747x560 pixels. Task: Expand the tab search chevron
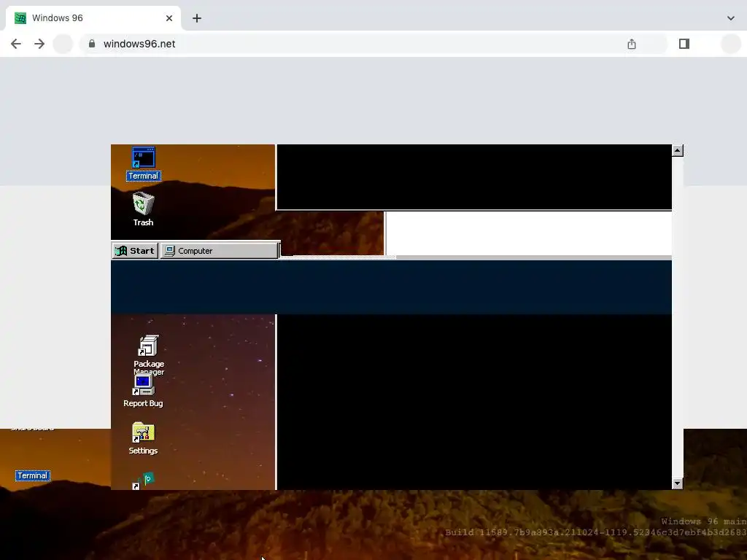731,18
